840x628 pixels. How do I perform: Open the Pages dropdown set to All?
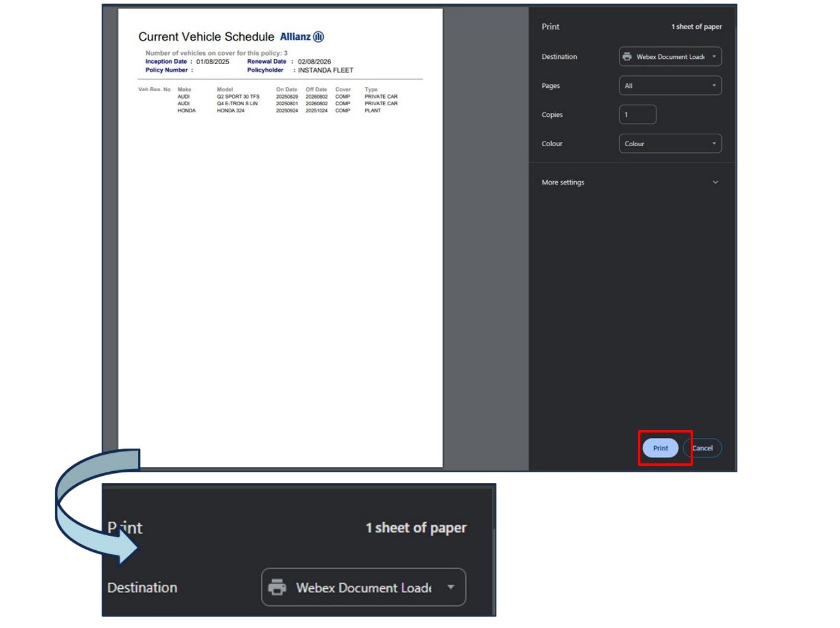coord(670,86)
